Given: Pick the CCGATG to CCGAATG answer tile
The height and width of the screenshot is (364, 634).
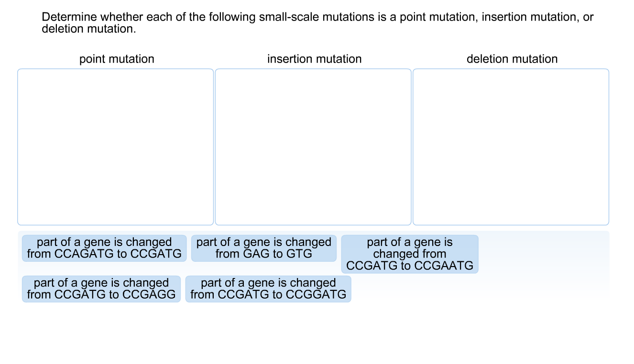Looking at the screenshot, I should [x=409, y=254].
